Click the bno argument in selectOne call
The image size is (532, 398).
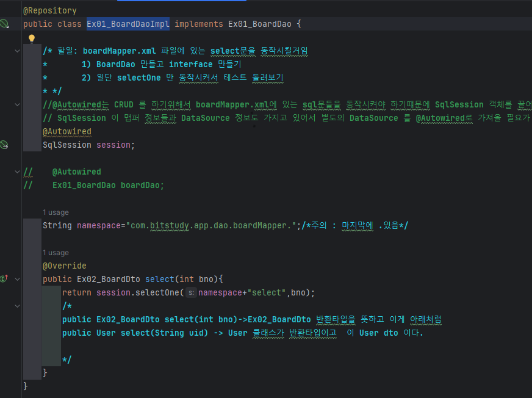tap(298, 293)
